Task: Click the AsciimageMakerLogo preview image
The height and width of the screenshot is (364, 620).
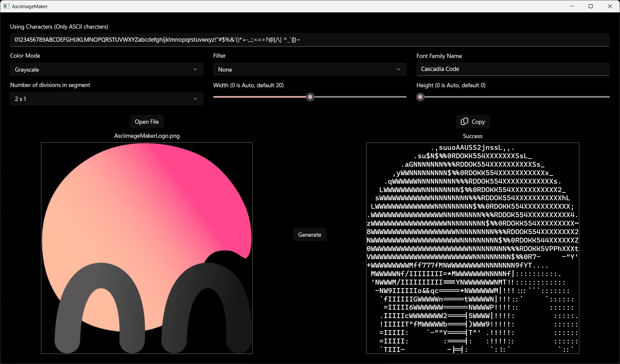Action: [x=147, y=248]
